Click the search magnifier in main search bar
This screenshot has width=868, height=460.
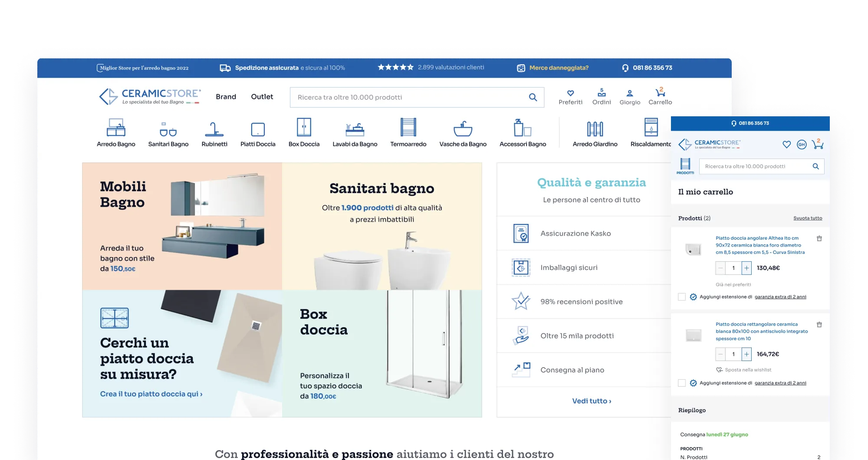coord(533,97)
